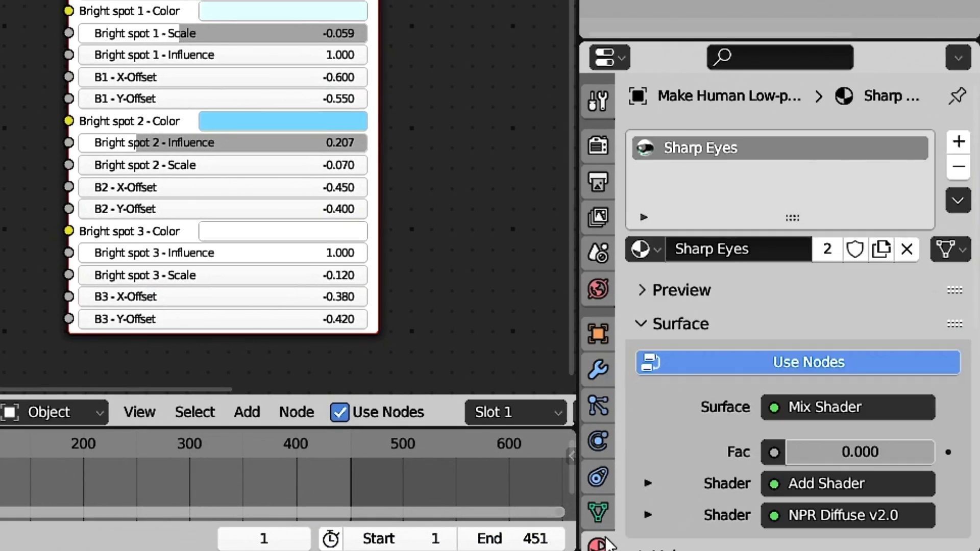Duplicate the Sharp Eyes material with copy icon
Viewport: 980px width, 551px height.
881,249
